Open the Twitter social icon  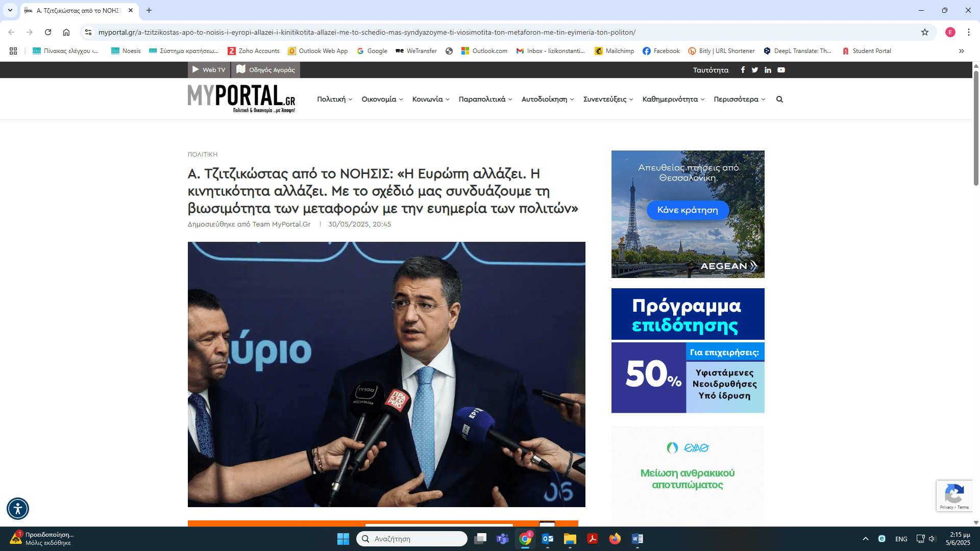tap(755, 70)
